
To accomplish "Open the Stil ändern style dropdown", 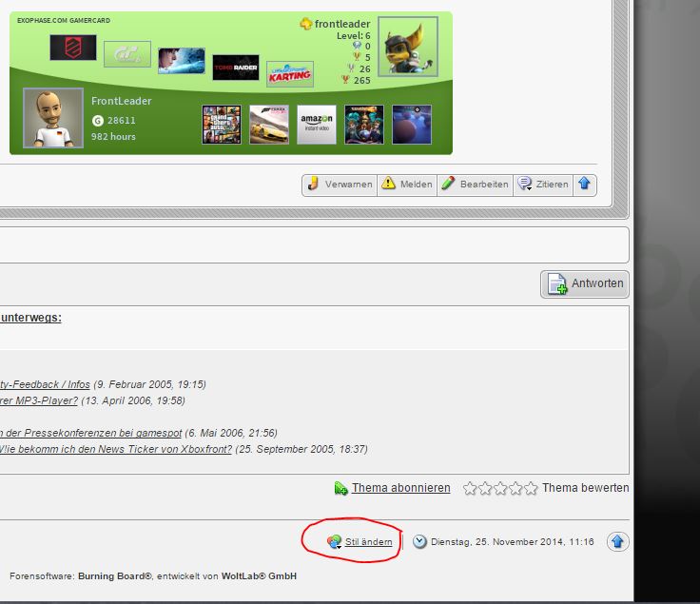I will click(x=360, y=541).
